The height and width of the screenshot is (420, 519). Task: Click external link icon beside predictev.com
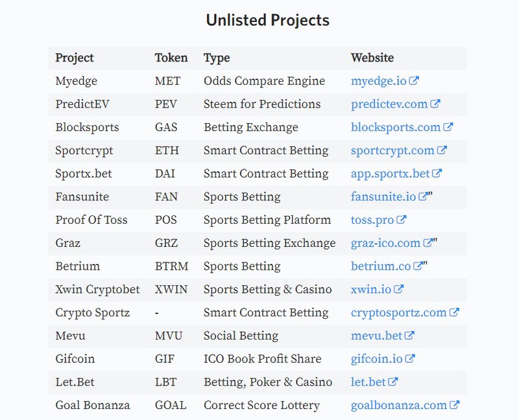coord(435,104)
